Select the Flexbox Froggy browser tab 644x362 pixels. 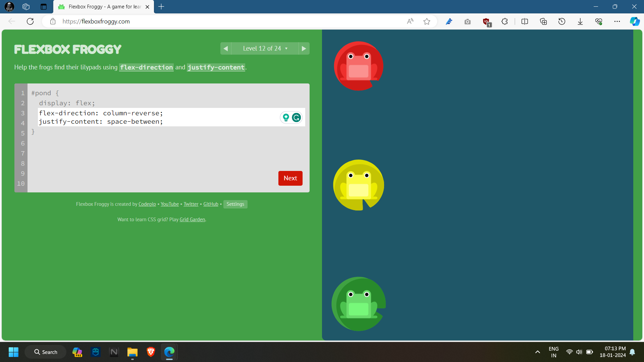pos(104,7)
